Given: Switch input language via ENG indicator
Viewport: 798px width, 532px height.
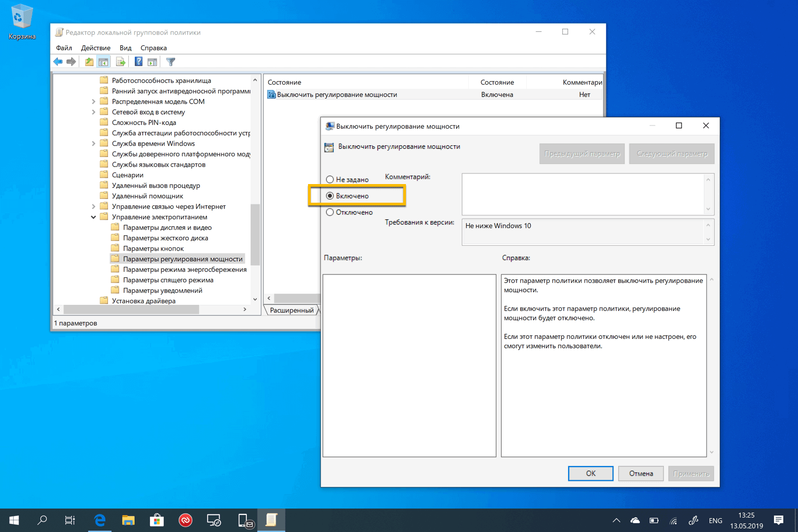Looking at the screenshot, I should pos(716,520).
